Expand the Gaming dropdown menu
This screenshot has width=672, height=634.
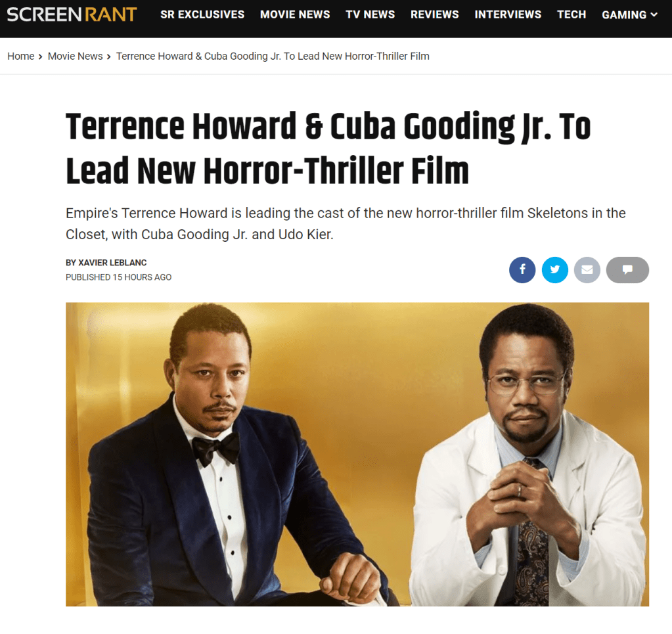629,15
